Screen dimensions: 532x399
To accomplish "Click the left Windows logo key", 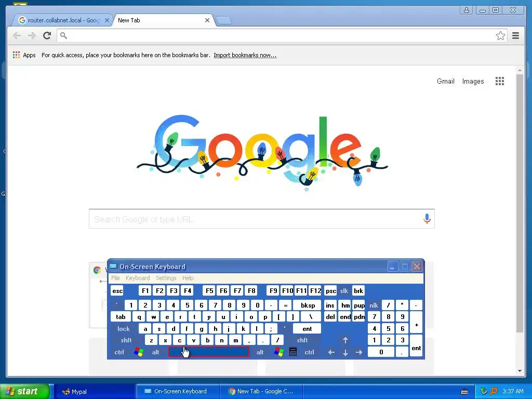I will click(x=138, y=352).
